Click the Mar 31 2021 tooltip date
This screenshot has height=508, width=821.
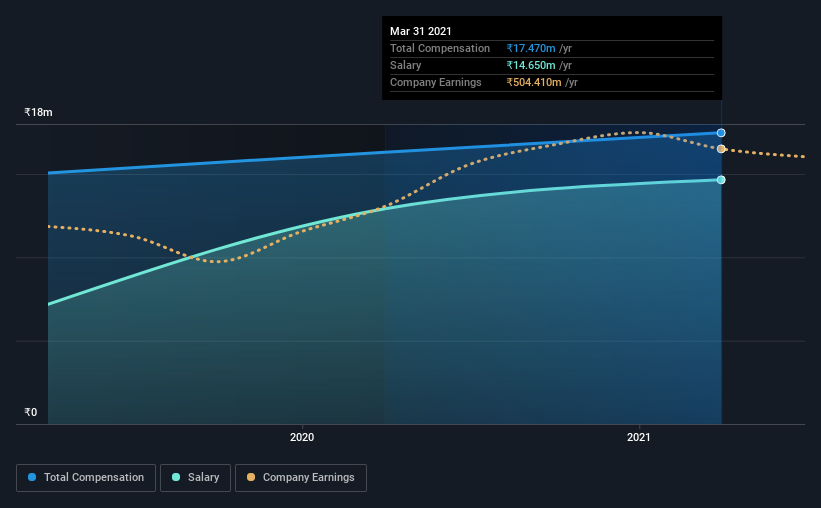coord(420,31)
